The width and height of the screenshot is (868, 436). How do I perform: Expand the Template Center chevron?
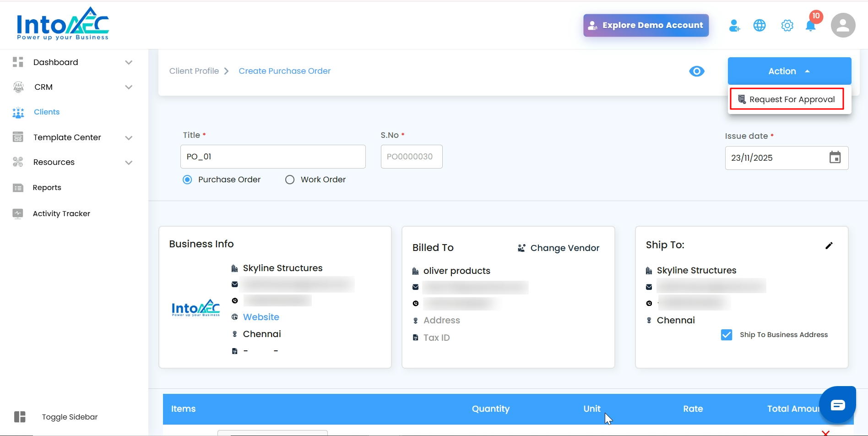click(x=129, y=137)
